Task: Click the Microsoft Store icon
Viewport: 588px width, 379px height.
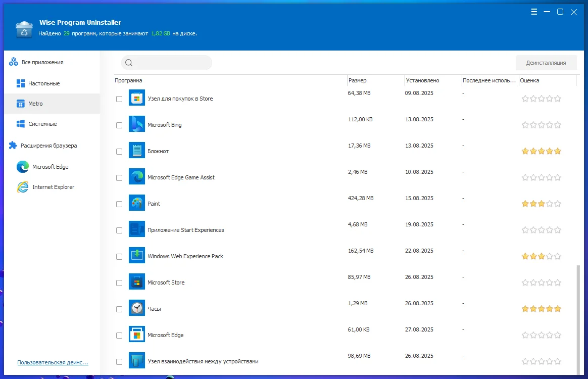Action: point(137,282)
